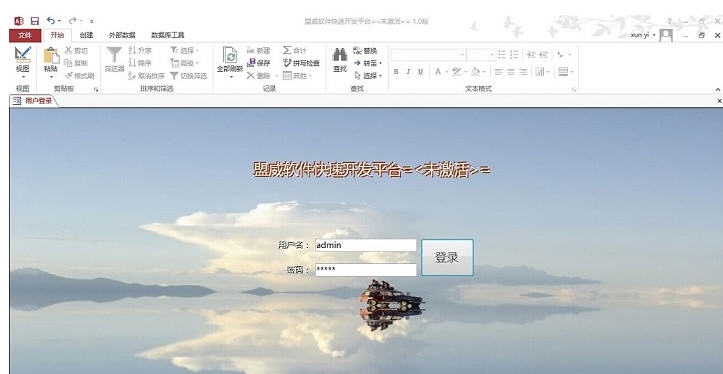Click the background fill color bucket

coord(475,72)
